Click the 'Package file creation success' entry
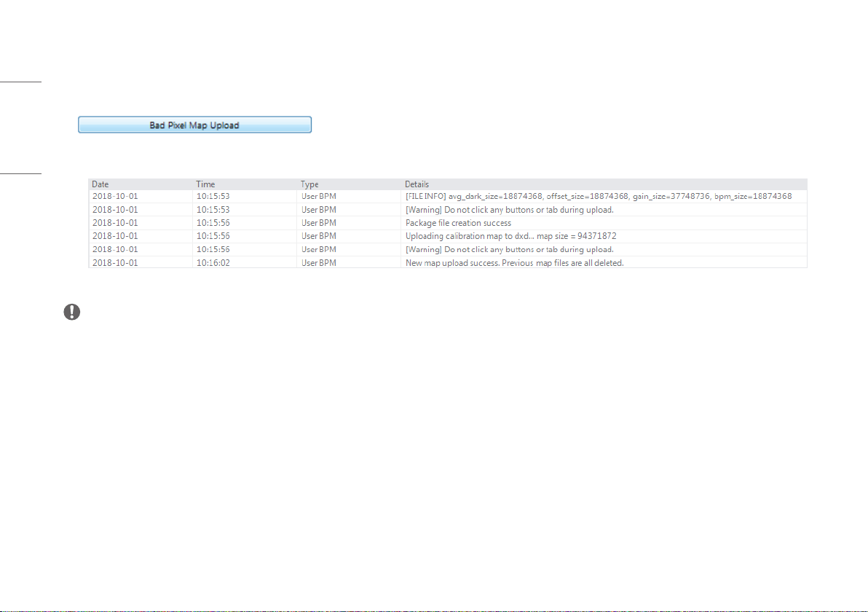Screen dimensions: 868x612 (x=458, y=223)
